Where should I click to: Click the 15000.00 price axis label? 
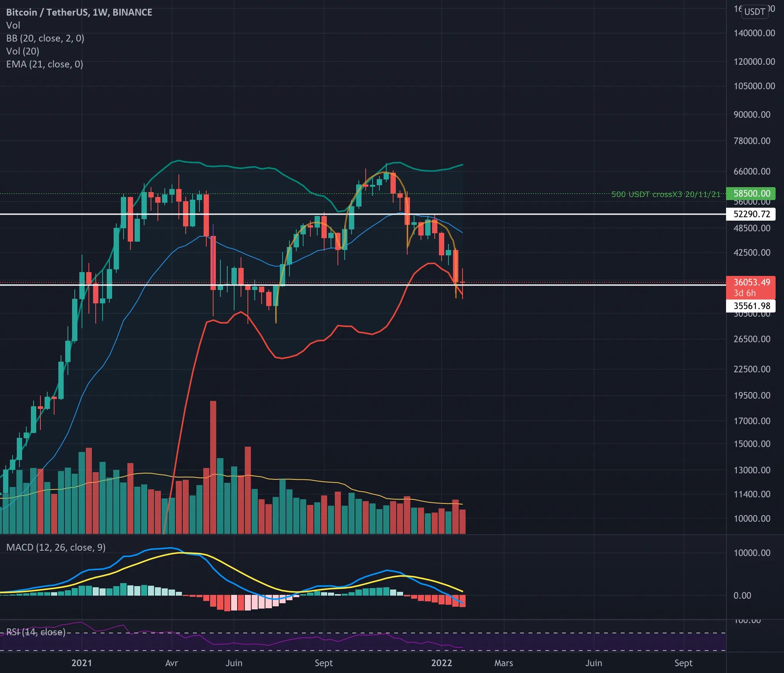(752, 444)
